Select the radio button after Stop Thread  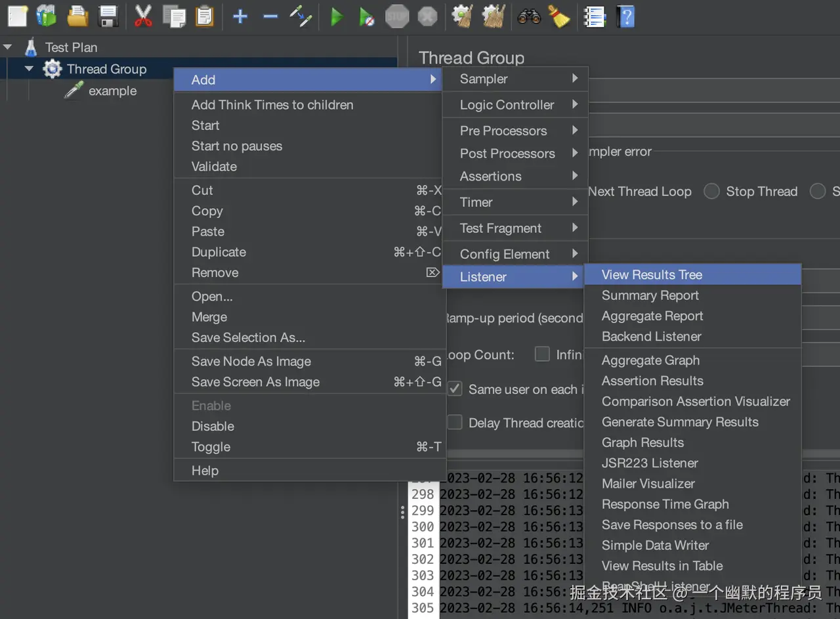click(x=818, y=191)
